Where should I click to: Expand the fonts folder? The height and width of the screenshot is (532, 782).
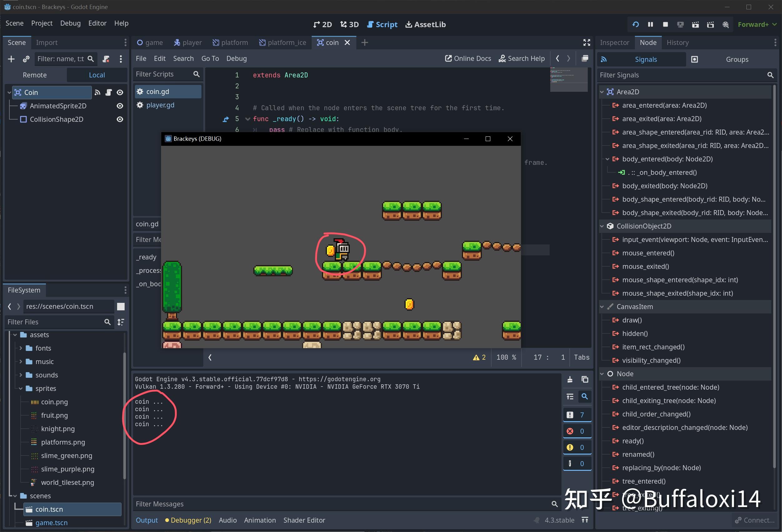(x=21, y=348)
